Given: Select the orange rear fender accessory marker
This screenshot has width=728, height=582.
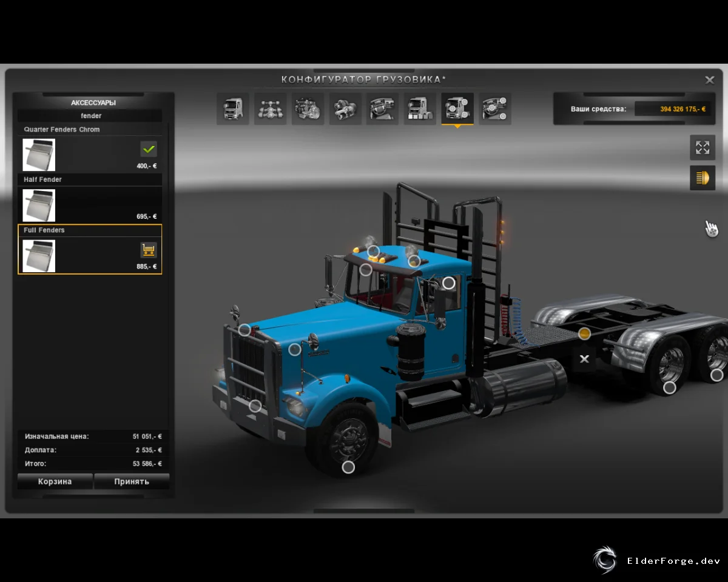Looking at the screenshot, I should click(584, 333).
